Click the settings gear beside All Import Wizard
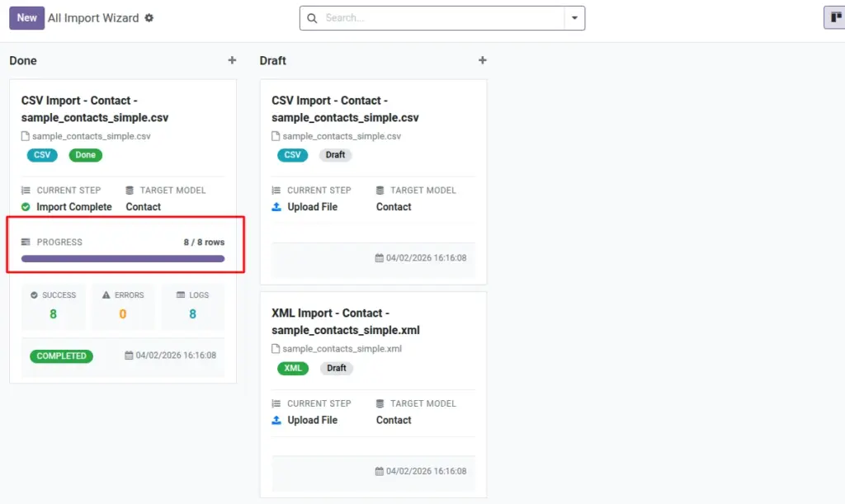The image size is (845, 504). [x=149, y=18]
